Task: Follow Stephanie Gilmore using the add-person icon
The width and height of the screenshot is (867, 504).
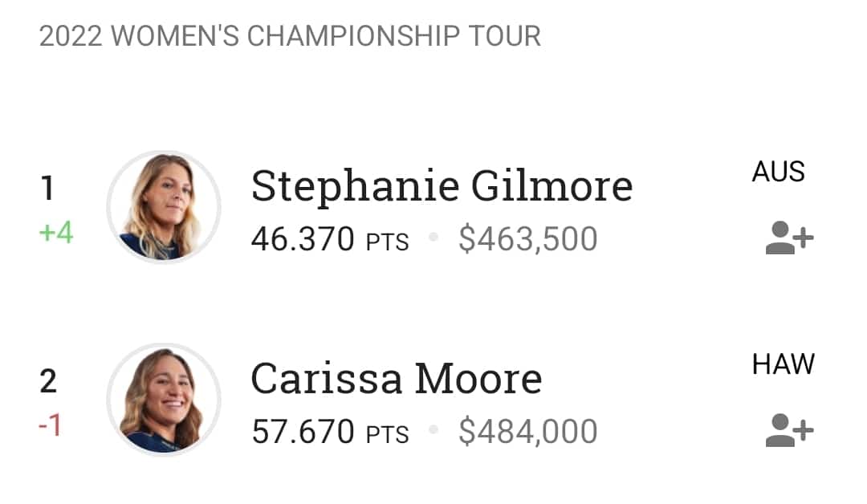Action: [789, 238]
